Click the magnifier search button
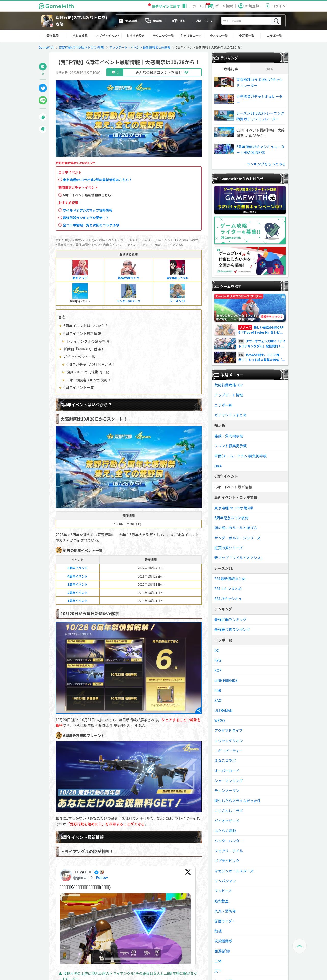This screenshot has width=327, height=980. (276, 21)
